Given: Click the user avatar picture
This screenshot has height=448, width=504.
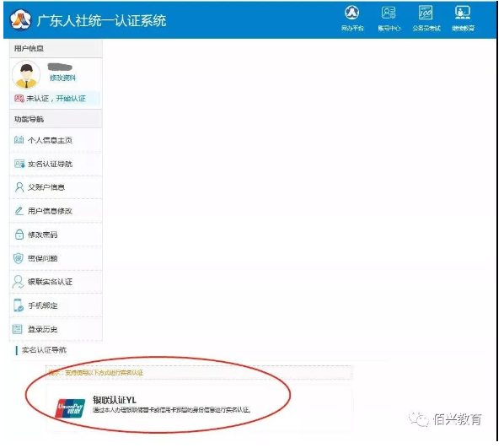Looking at the screenshot, I should [26, 74].
